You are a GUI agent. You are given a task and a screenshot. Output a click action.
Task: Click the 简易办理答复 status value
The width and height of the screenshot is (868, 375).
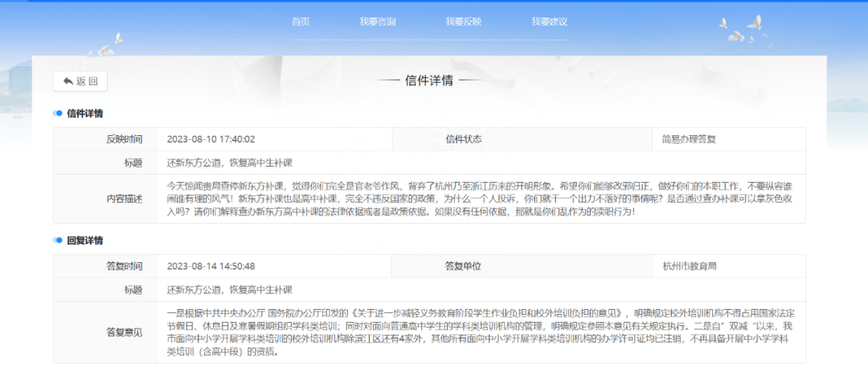click(x=690, y=139)
